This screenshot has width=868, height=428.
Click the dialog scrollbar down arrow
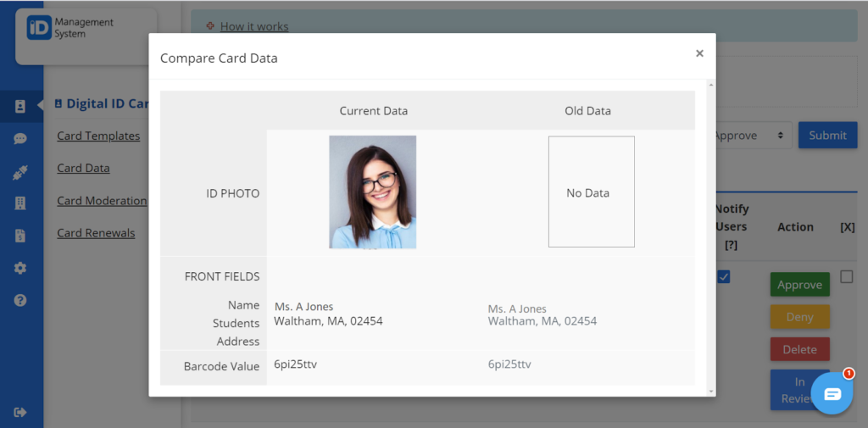(x=711, y=392)
